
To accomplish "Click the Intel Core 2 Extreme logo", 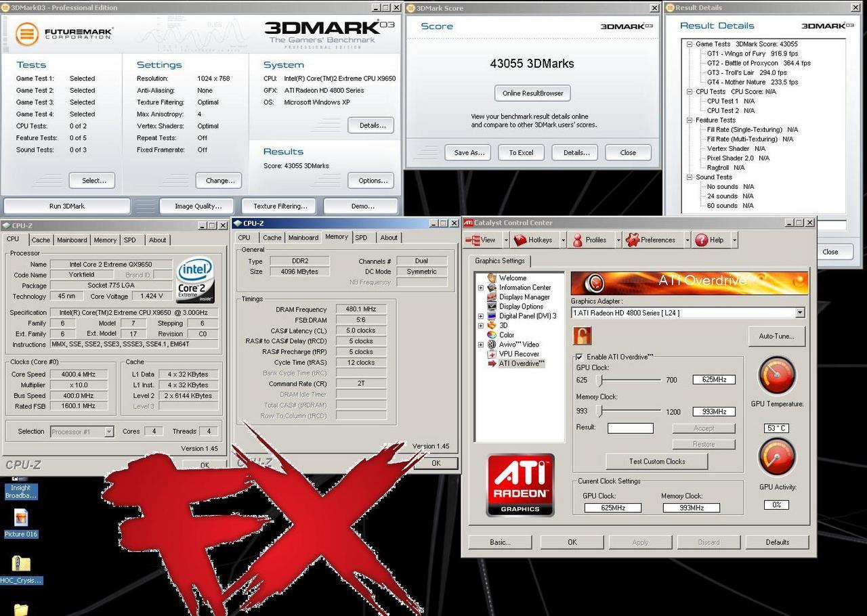I will (x=195, y=280).
